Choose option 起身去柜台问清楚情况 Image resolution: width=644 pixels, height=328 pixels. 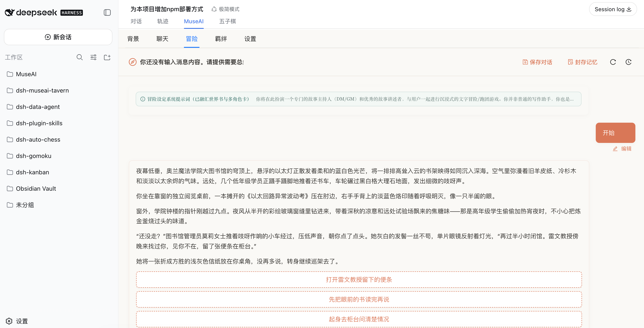pos(359,319)
